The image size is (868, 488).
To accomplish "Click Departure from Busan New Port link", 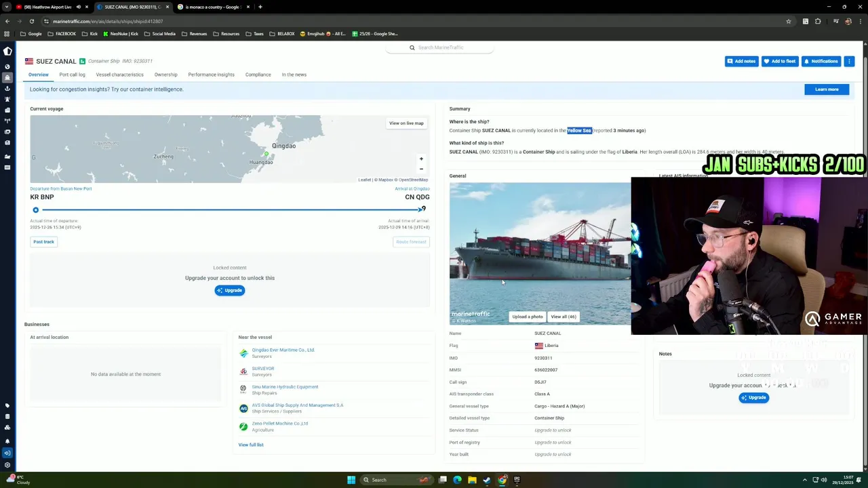I will 60,188.
